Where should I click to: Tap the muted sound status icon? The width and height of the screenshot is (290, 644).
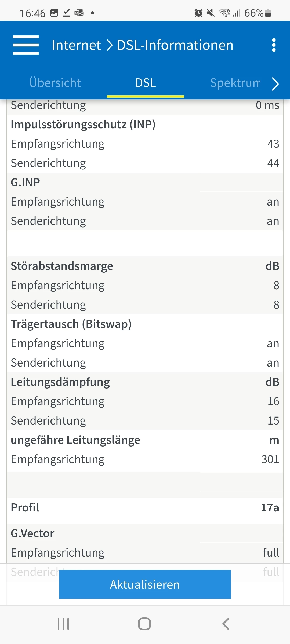coord(211,13)
